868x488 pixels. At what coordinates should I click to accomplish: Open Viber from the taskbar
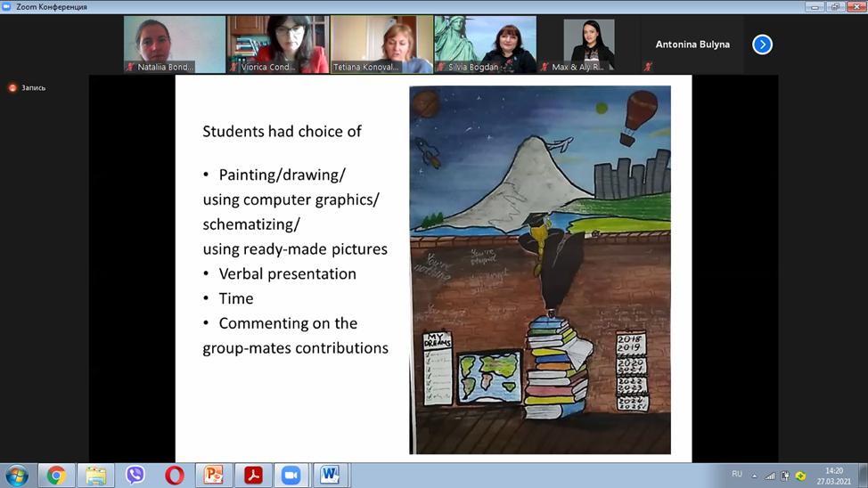[x=135, y=476]
